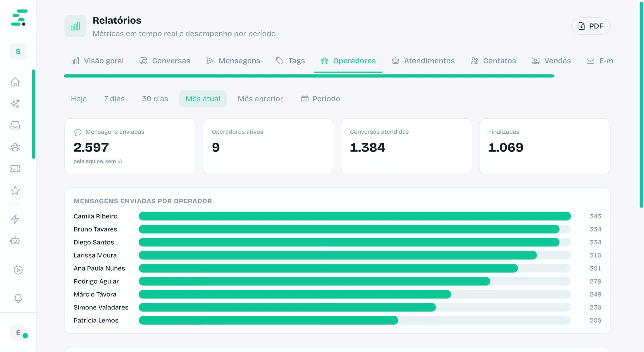The width and height of the screenshot is (644, 352).
Task: Click the Conversas atendidas value 1.384
Action: (367, 147)
